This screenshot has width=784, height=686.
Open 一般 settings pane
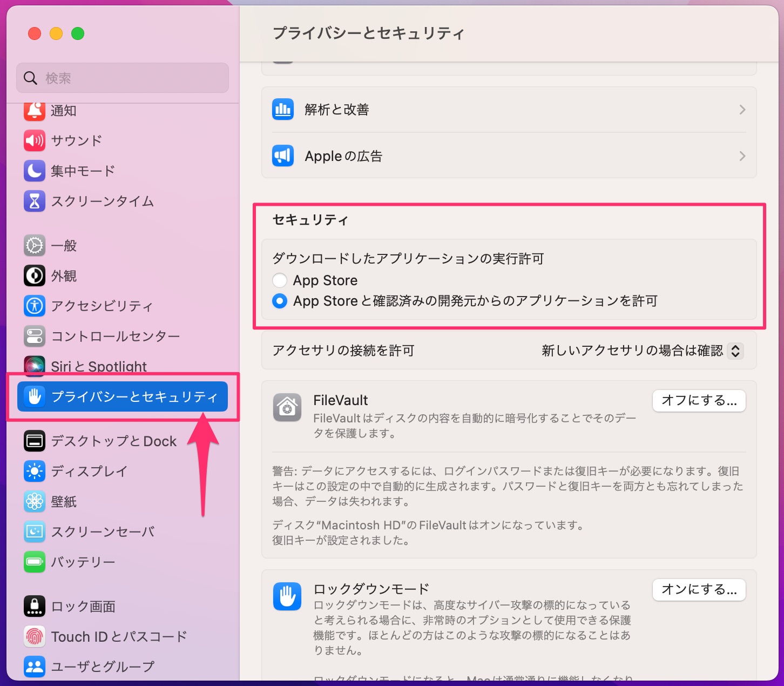(123, 245)
